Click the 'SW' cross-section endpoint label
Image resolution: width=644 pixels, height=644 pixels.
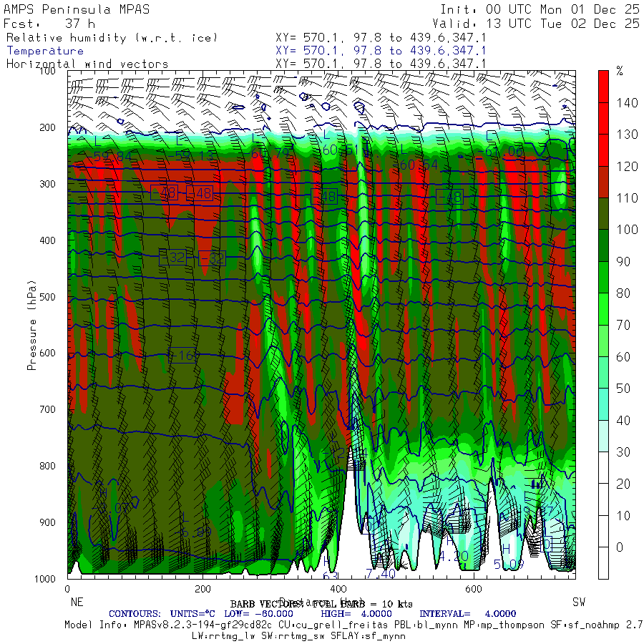tap(579, 602)
